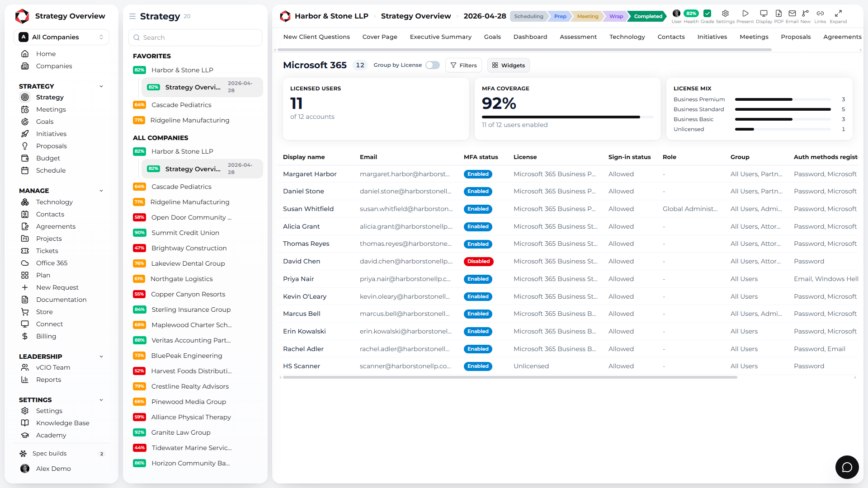Click the Email envelope icon
The image size is (868, 488).
792,14
